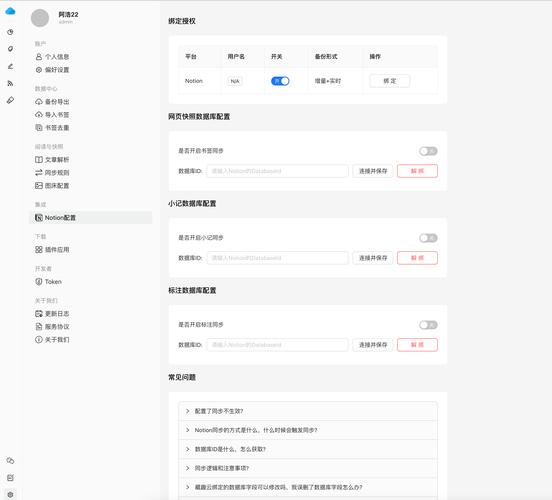The image size is (552, 500).
Task: Open the RSS feed icon in the left rail
Action: coord(10,83)
